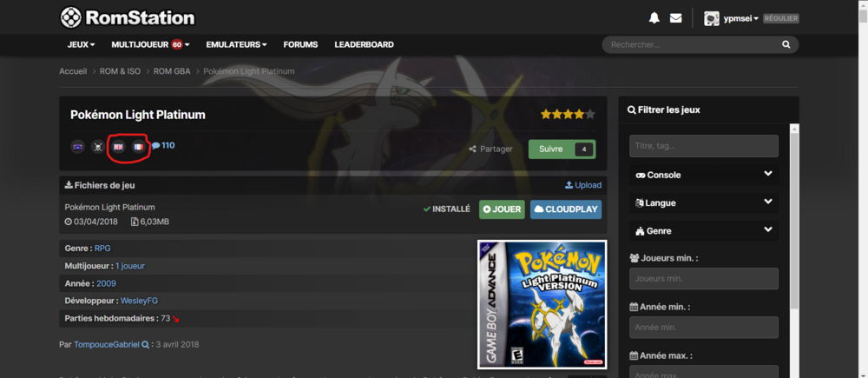Open the ypmsei user account dropdown

(732, 18)
